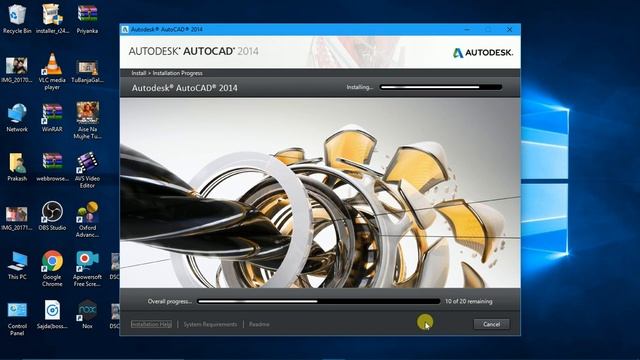
Task: Open the Control Panel desktop icon
Action: [17, 319]
